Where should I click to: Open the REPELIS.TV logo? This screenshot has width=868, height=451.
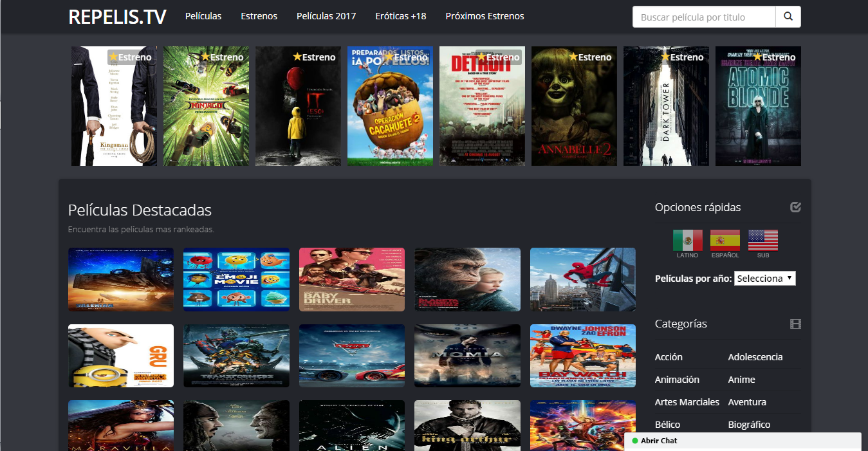tap(116, 17)
